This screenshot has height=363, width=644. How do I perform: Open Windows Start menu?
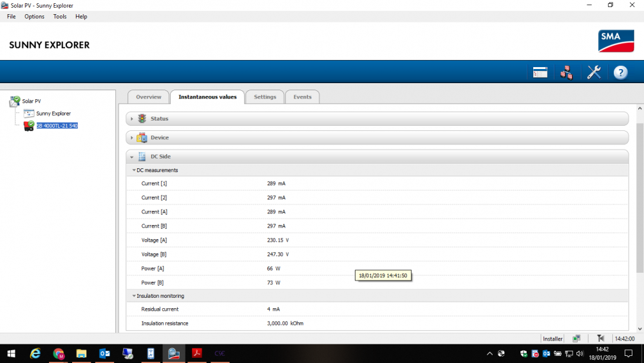[11, 353]
